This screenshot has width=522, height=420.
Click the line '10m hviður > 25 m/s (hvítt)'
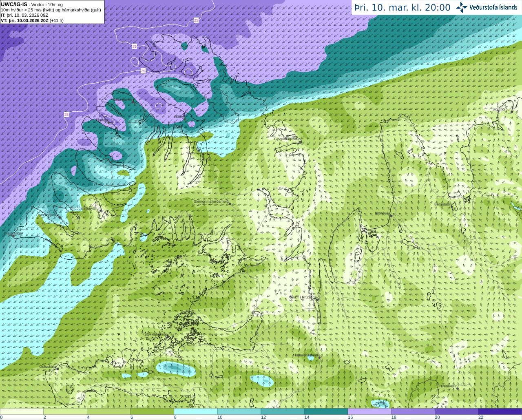30,10
